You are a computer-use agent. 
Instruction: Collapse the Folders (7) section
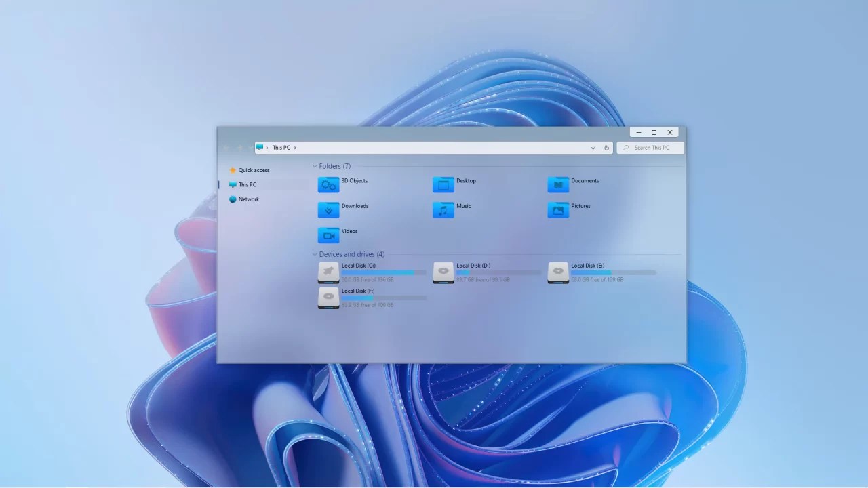(314, 166)
